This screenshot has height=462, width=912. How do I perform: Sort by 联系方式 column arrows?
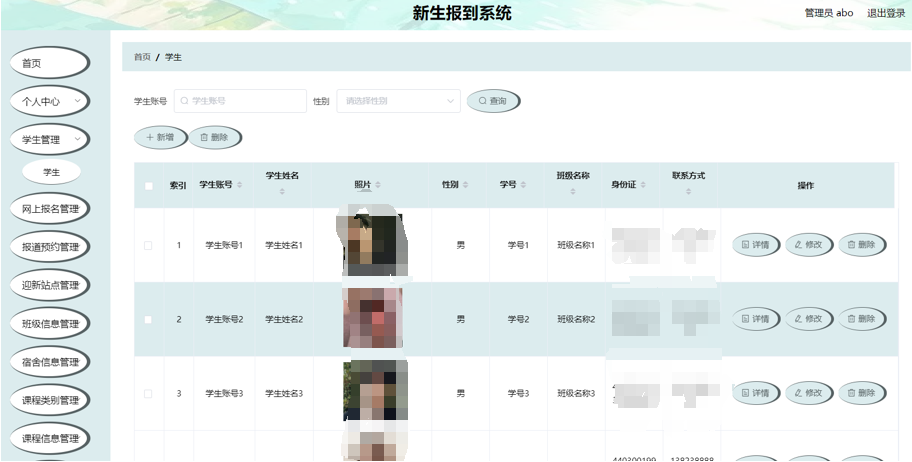coord(689,191)
